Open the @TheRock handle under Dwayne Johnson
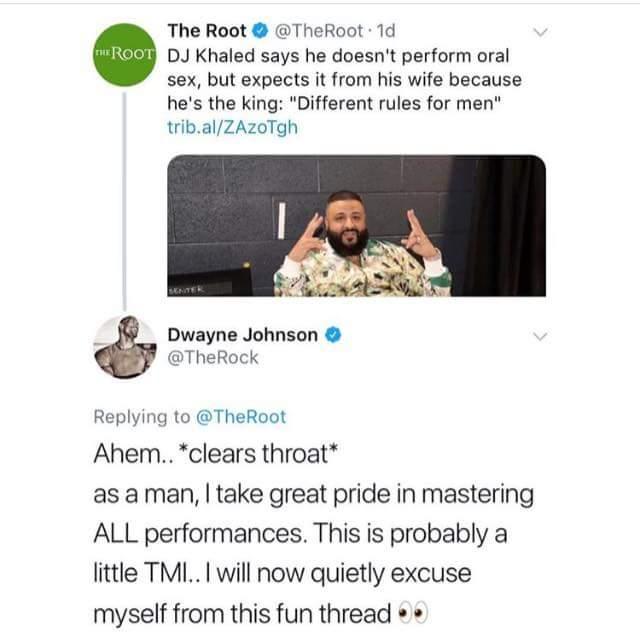The image size is (640, 641). point(213,358)
